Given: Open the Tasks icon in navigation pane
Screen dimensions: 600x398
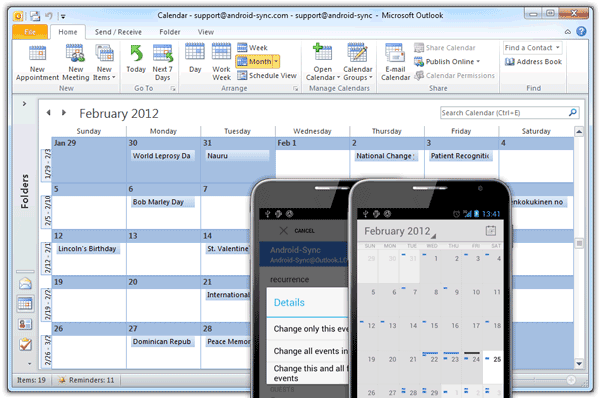Looking at the screenshot, I should pos(25,344).
